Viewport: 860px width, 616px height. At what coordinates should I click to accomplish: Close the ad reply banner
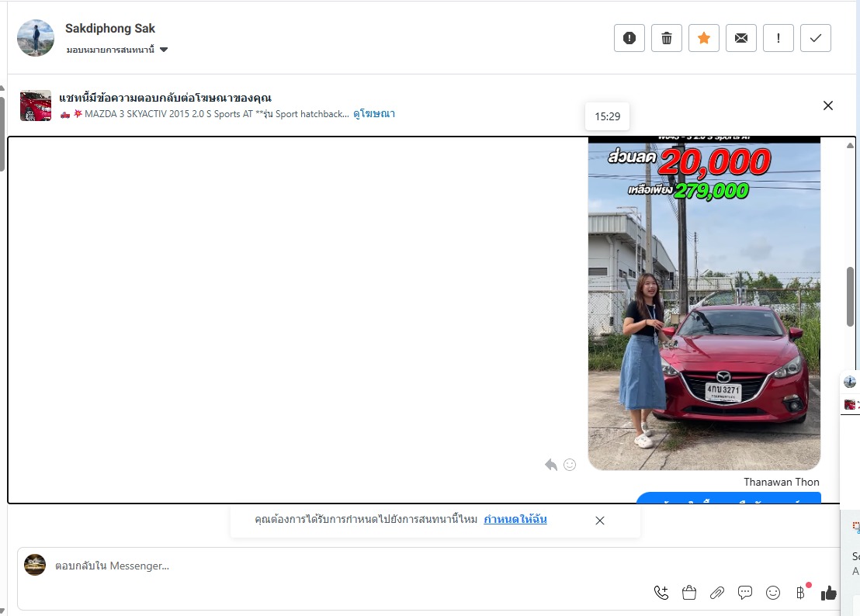click(828, 106)
